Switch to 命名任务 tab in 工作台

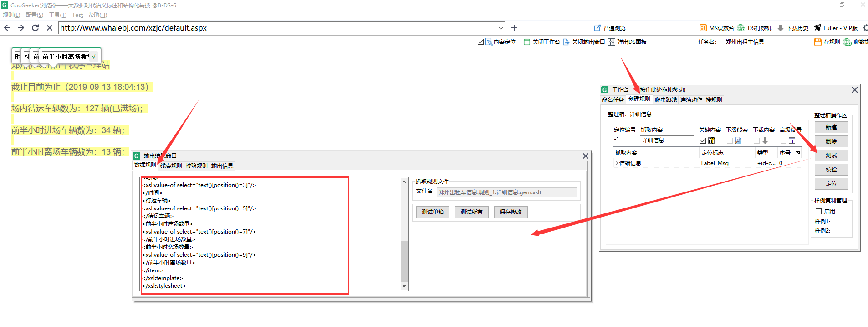tap(613, 99)
